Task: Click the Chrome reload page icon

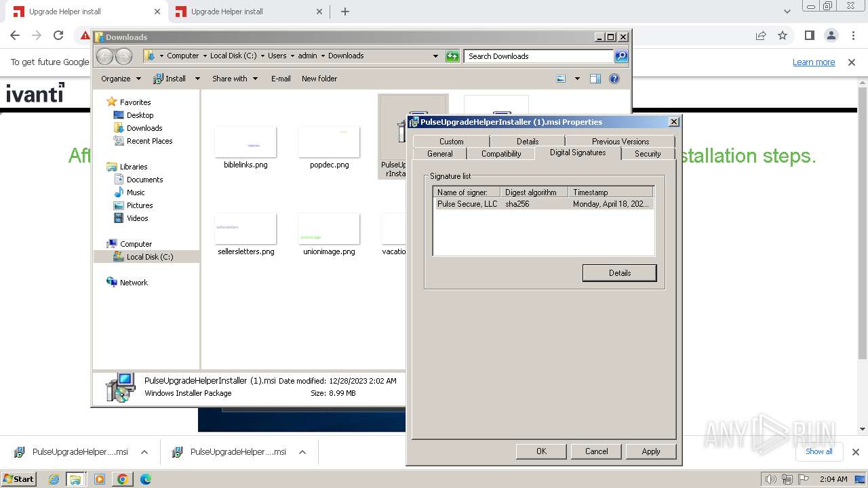Action: click(x=58, y=36)
